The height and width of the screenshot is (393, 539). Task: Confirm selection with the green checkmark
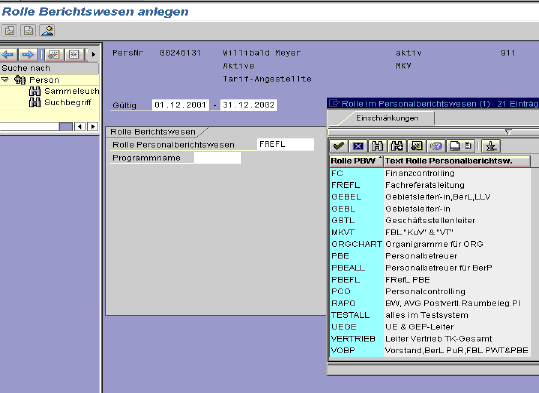(339, 146)
